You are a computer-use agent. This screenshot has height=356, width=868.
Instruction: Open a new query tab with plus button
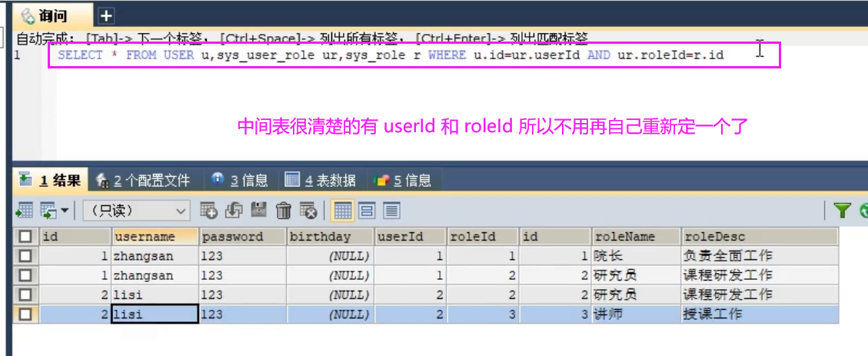coord(106,16)
